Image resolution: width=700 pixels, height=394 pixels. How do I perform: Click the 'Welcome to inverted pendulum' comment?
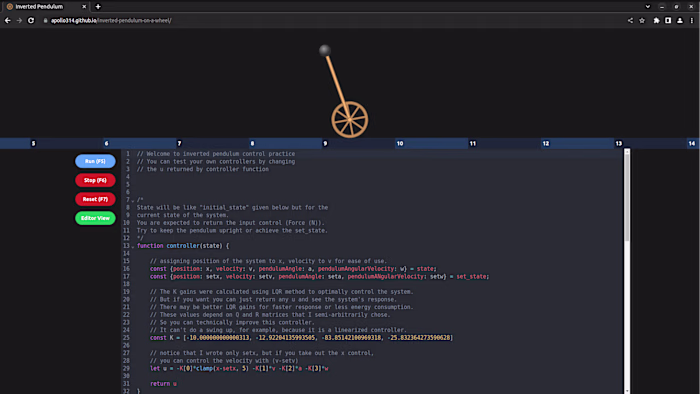[216, 154]
